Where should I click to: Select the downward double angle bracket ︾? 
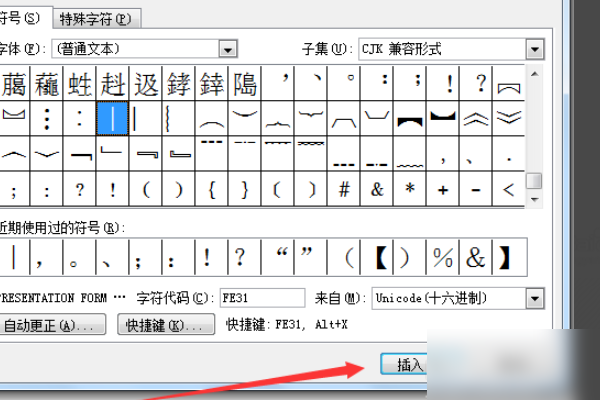509,118
